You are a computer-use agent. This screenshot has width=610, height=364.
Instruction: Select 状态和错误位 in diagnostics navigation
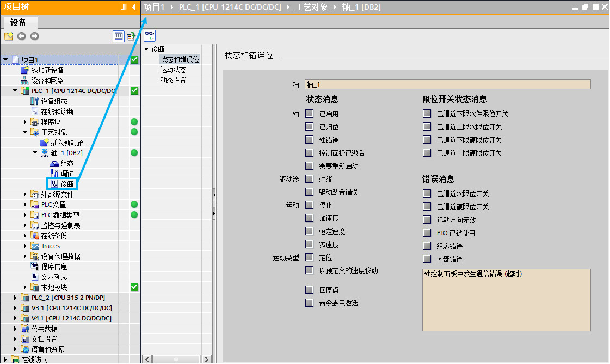point(180,59)
